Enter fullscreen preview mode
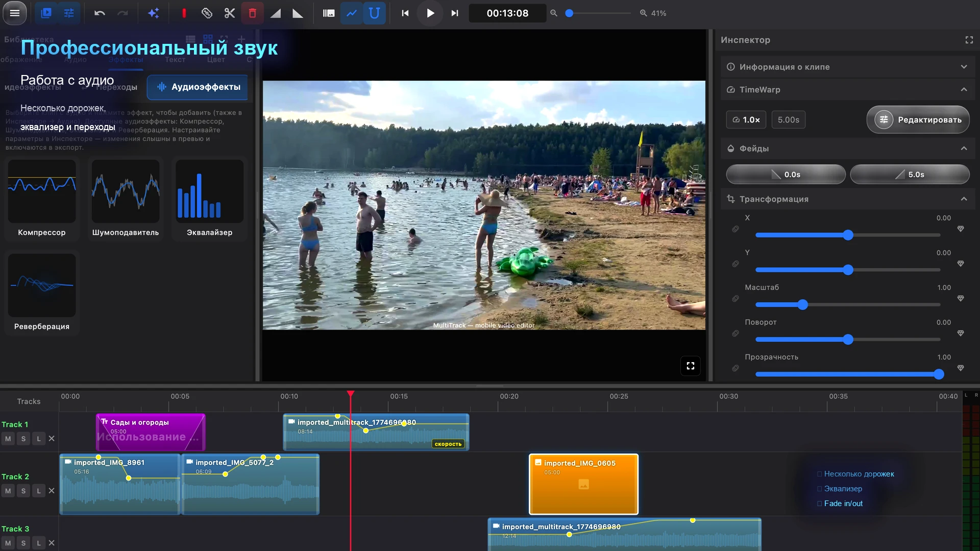The height and width of the screenshot is (551, 980). tap(691, 366)
